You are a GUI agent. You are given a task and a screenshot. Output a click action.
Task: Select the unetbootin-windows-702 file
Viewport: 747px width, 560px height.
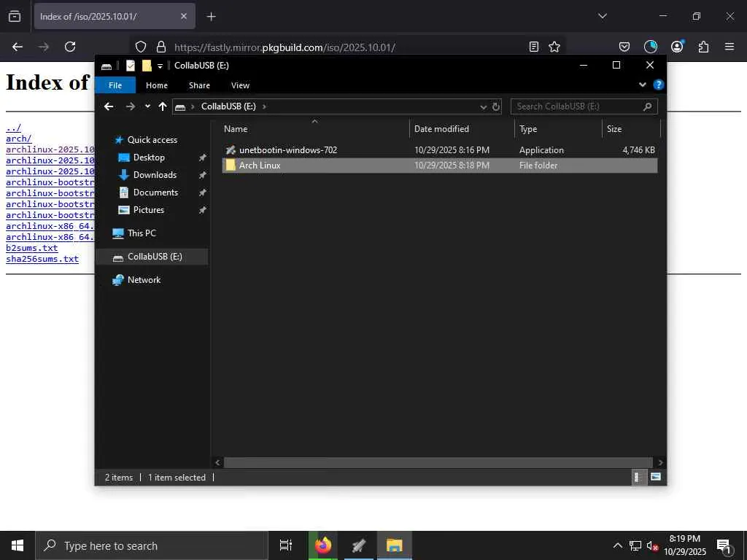(439, 150)
